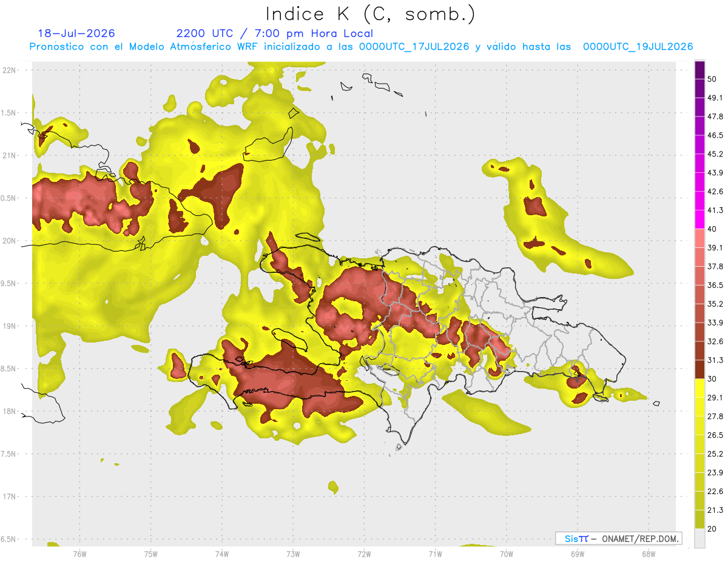Click the "22N" latitude label
The height and width of the screenshot is (562, 728).
[x=8, y=70]
